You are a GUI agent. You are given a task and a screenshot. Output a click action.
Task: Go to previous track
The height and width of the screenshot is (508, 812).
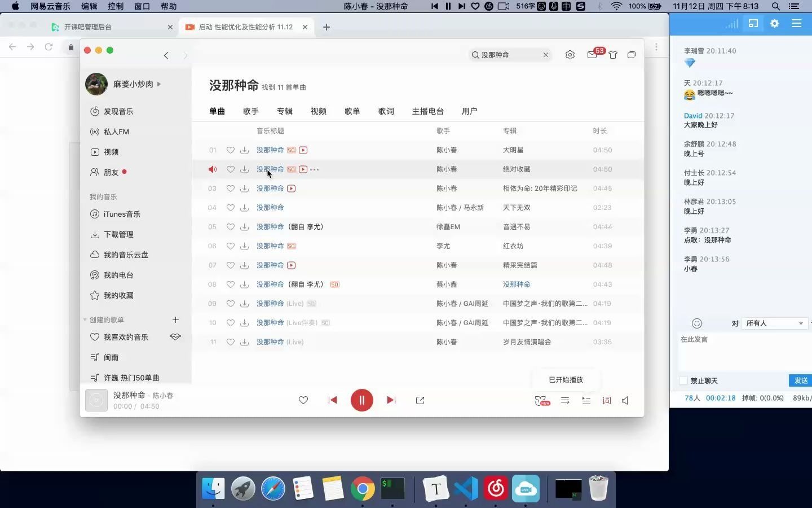333,400
